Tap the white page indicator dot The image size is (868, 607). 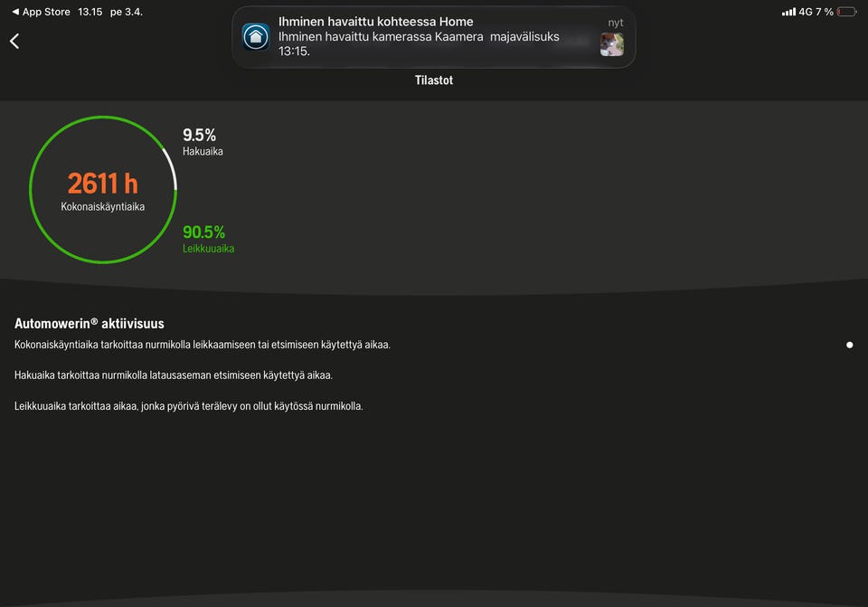point(849,345)
